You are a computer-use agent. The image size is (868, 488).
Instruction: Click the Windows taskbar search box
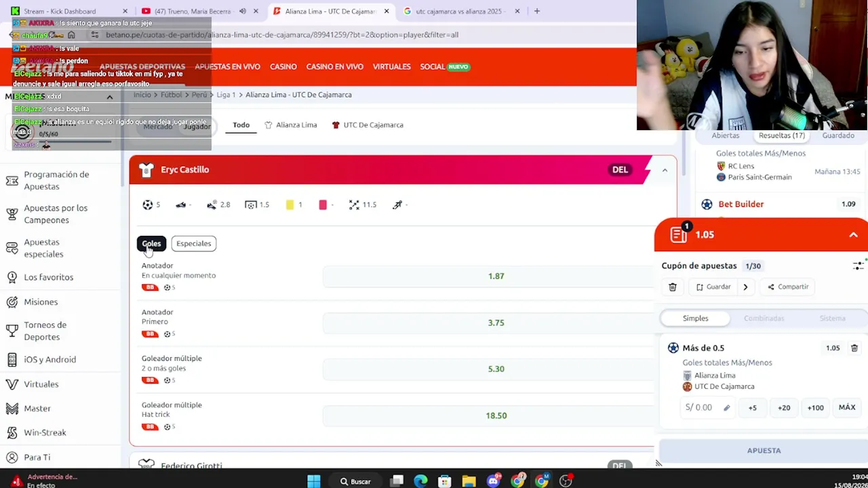[x=356, y=481]
